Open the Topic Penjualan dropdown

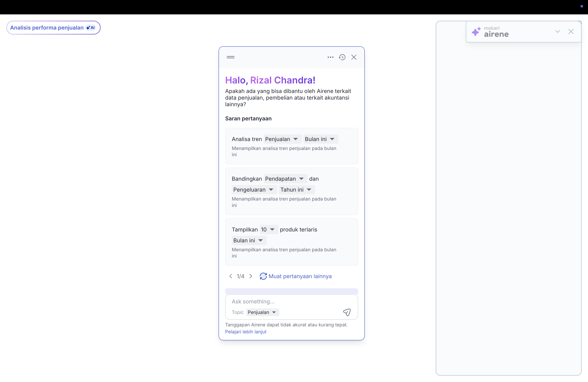click(x=263, y=312)
